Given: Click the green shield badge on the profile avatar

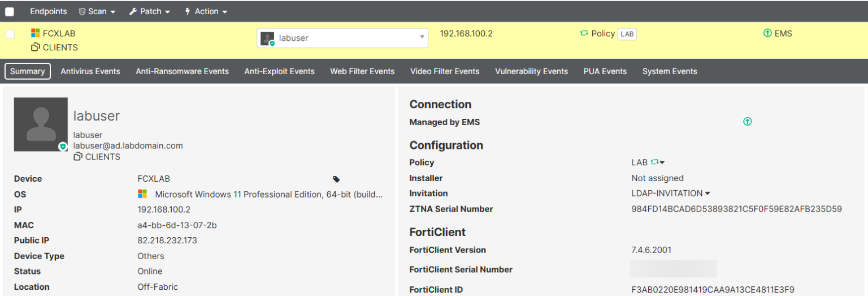Looking at the screenshot, I should click(63, 147).
